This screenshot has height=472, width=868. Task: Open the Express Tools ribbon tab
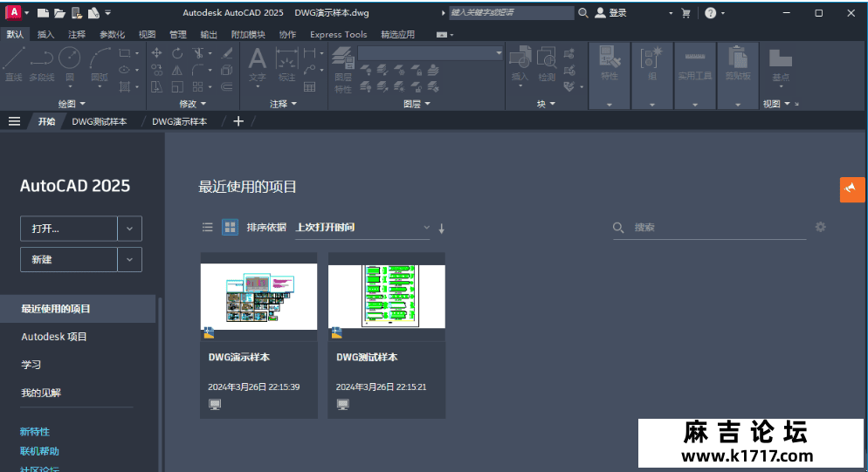(338, 34)
